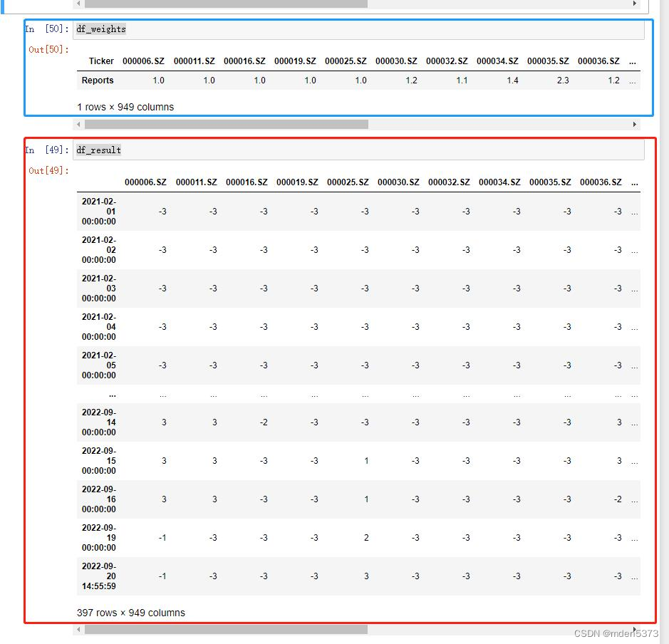
Task: Click the 2021-02-05 row index label
Action: coord(99,365)
